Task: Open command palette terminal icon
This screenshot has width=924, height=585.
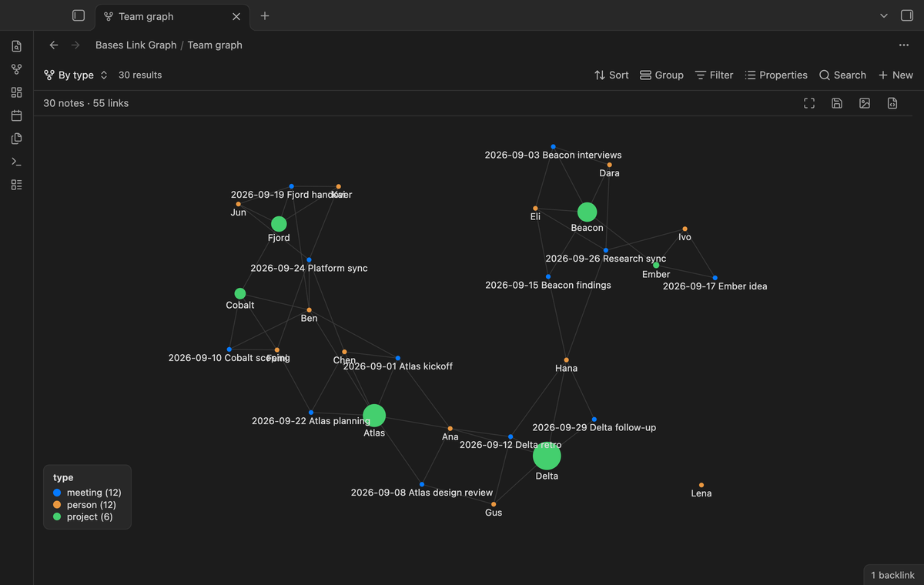Action: (x=16, y=162)
